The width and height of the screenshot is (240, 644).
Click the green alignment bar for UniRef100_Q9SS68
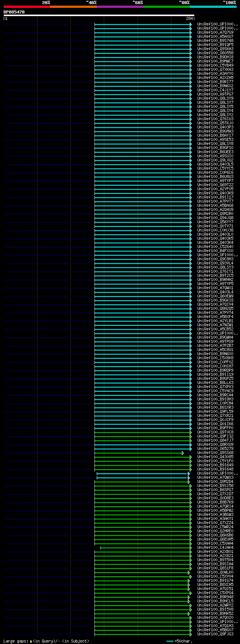point(138,453)
